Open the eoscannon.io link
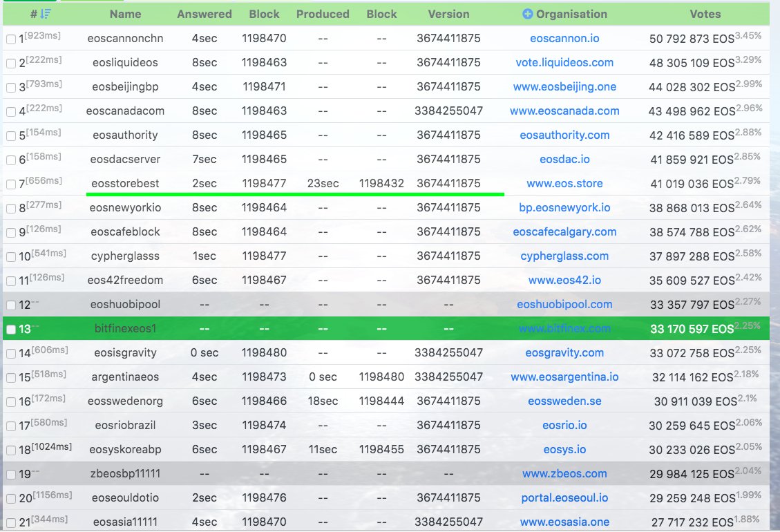The width and height of the screenshot is (780, 532). [x=564, y=38]
